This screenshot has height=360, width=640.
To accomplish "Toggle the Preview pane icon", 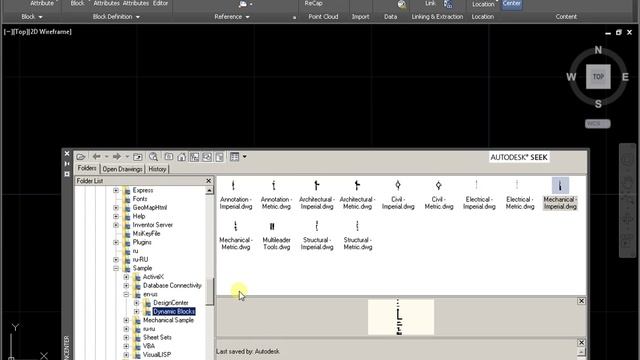I will click(207, 157).
